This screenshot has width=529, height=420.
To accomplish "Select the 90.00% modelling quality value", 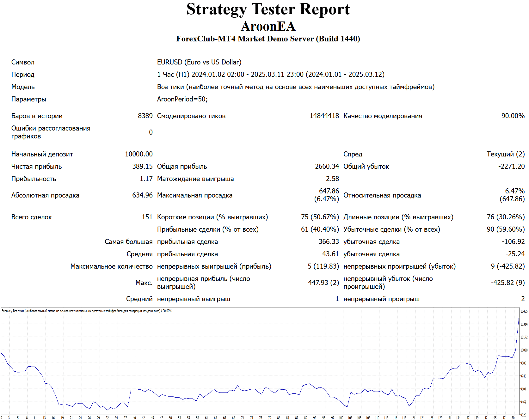I will [x=513, y=116].
